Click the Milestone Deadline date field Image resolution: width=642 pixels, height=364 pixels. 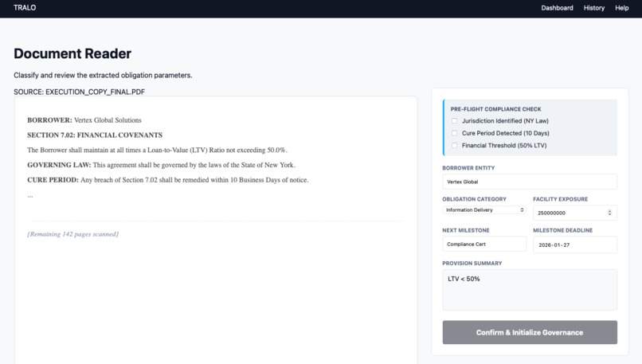(x=575, y=245)
